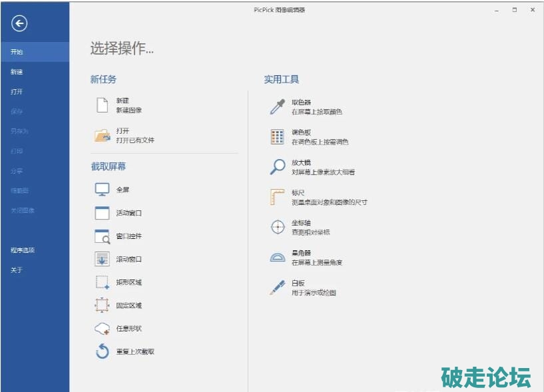Pick the rectangular region capture icon
This screenshot has width=544, height=392.
coord(102,282)
